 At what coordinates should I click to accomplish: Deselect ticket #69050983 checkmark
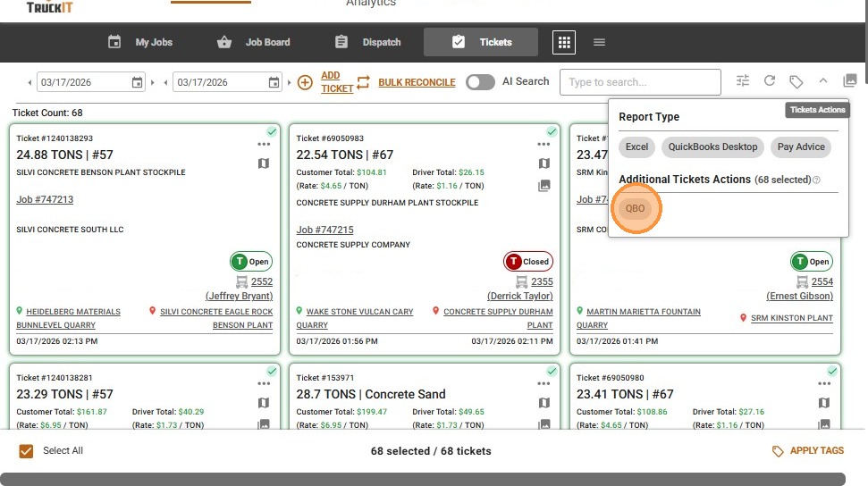pyautogui.click(x=552, y=131)
